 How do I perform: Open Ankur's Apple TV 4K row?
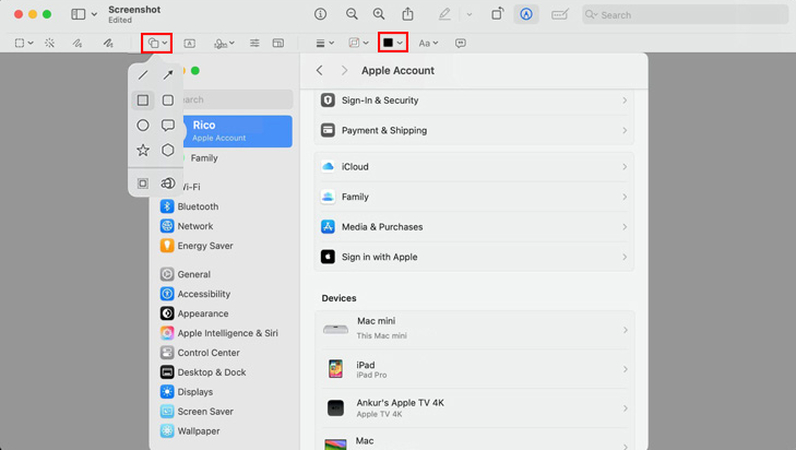pos(474,408)
